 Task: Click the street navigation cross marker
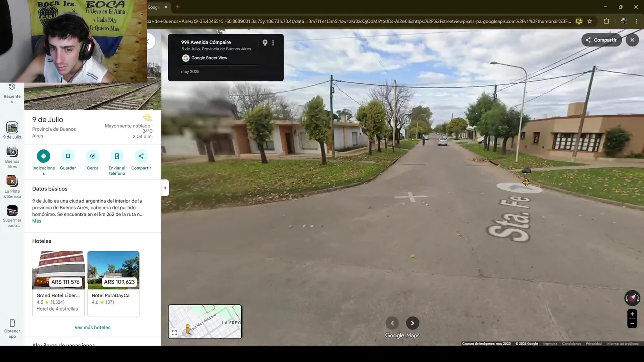coord(411,197)
